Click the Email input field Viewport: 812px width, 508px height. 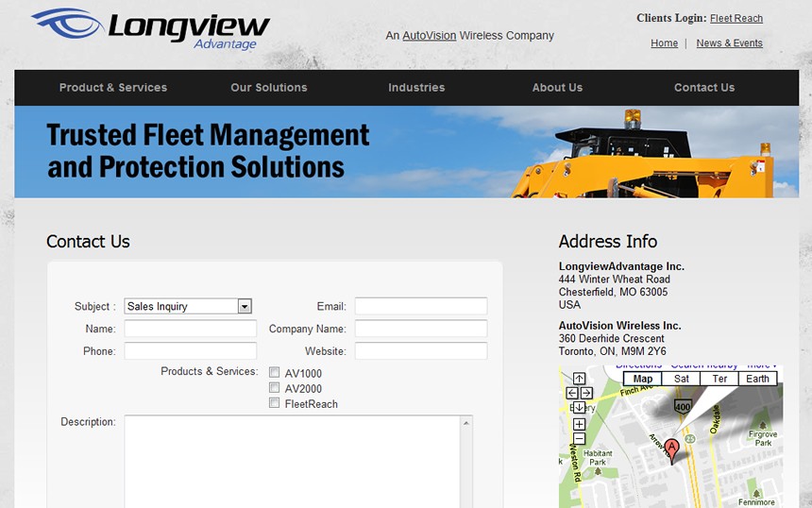(x=421, y=306)
